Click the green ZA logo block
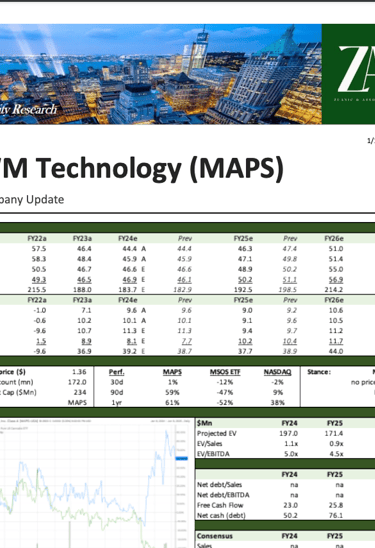The image size is (375, 548). click(348, 74)
